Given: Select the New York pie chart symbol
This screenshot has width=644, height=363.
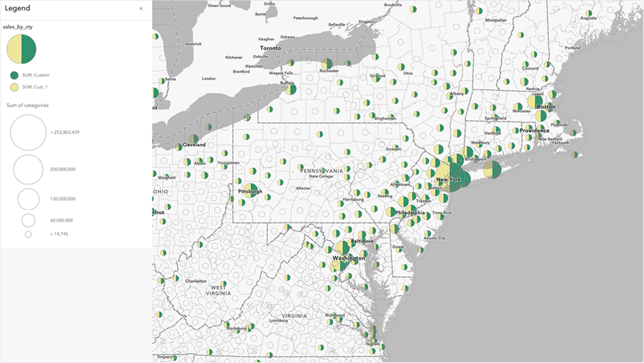Looking at the screenshot, I should pos(450,177).
